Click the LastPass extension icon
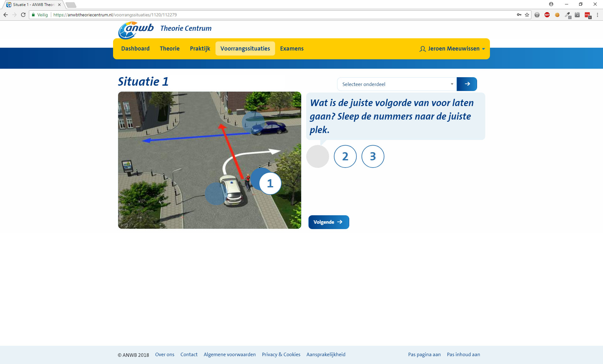The width and height of the screenshot is (603, 364). tap(587, 15)
